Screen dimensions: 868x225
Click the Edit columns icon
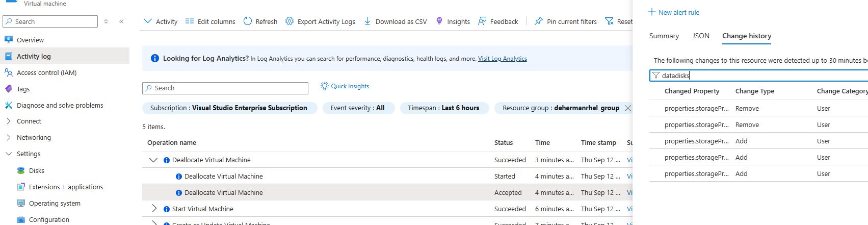click(190, 21)
